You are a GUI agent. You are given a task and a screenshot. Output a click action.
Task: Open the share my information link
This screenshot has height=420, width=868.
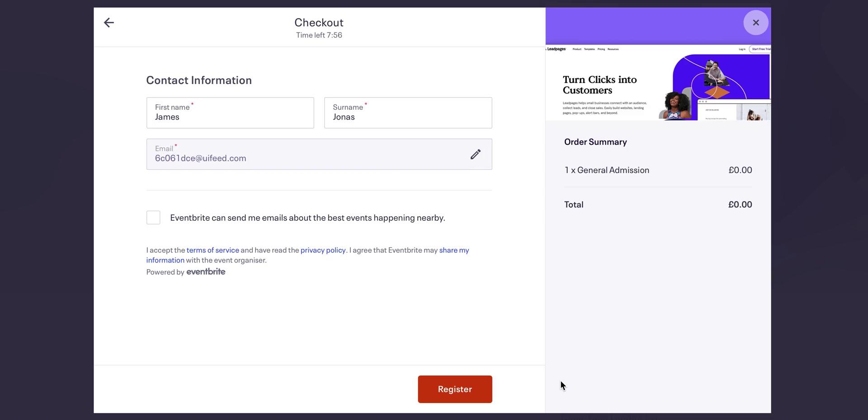(307, 255)
